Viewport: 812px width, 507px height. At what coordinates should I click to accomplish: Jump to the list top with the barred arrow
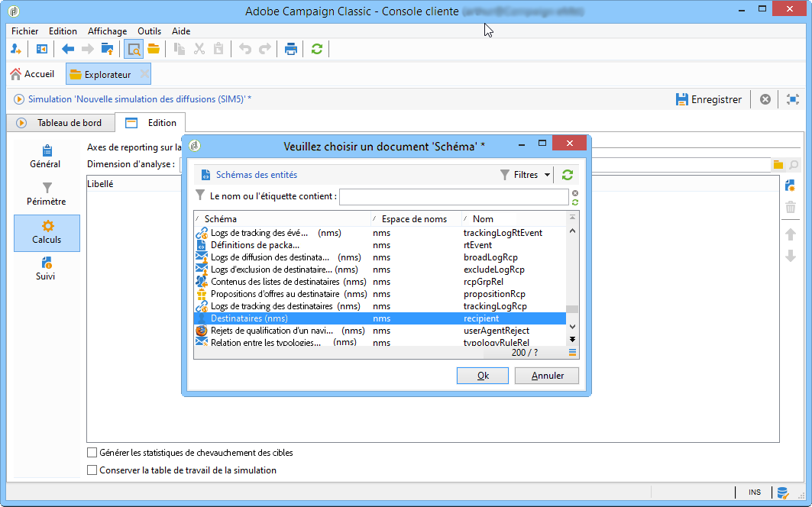pos(572,218)
